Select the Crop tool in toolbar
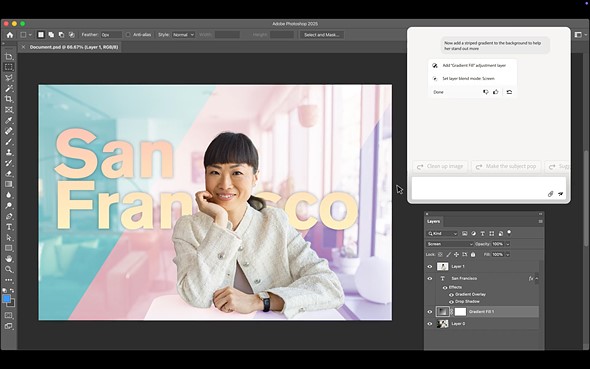The height and width of the screenshot is (369, 590). [x=9, y=99]
